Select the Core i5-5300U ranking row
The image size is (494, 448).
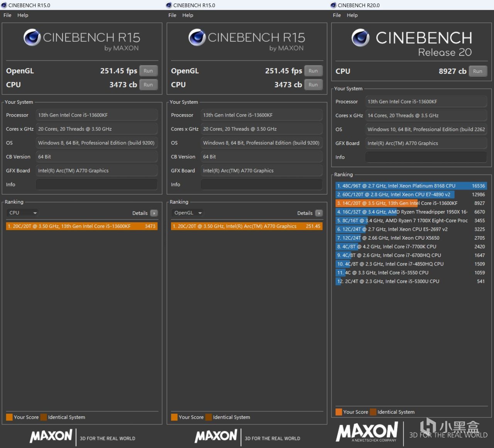point(411,281)
